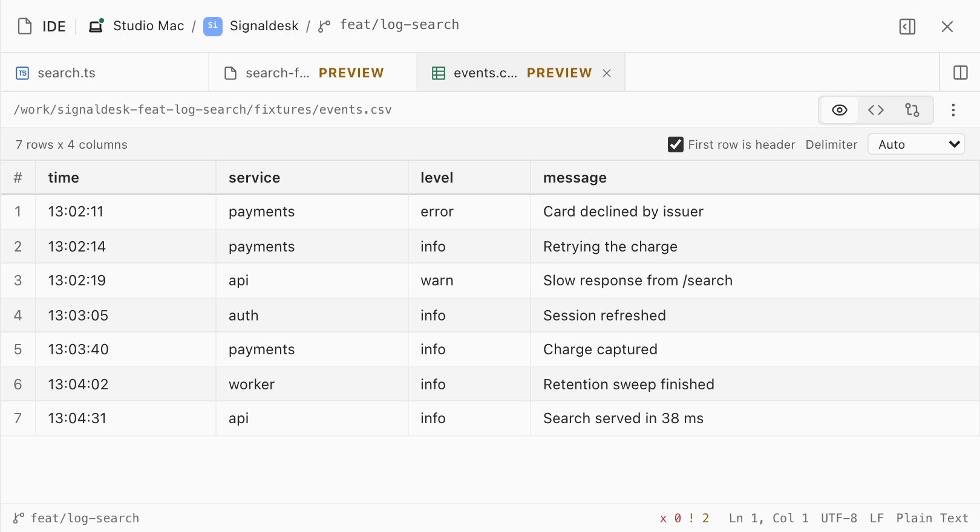Toggle the side panel collapse icon

(907, 27)
